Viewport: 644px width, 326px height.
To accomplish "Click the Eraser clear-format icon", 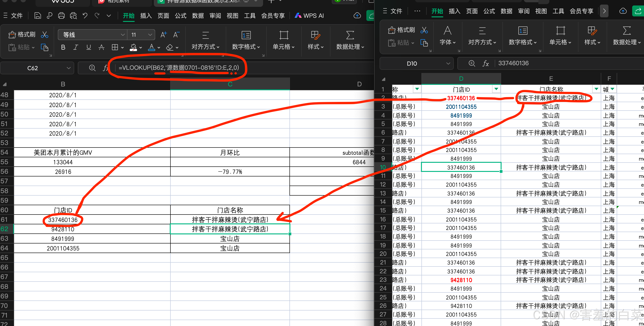I will tap(170, 47).
